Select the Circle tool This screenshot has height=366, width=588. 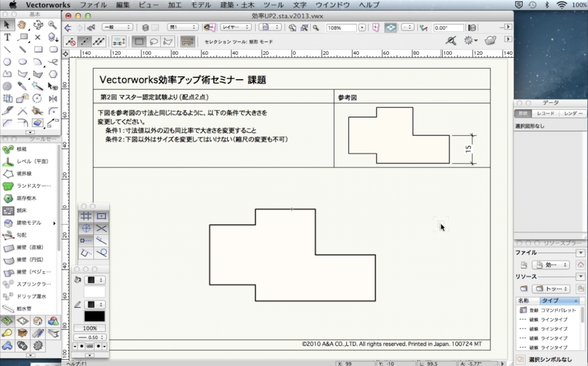(x=7, y=62)
